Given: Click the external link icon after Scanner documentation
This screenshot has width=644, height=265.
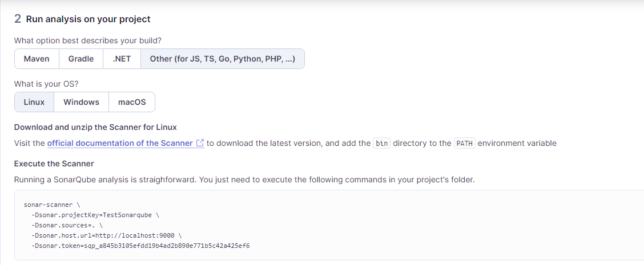Looking at the screenshot, I should pos(200,143).
